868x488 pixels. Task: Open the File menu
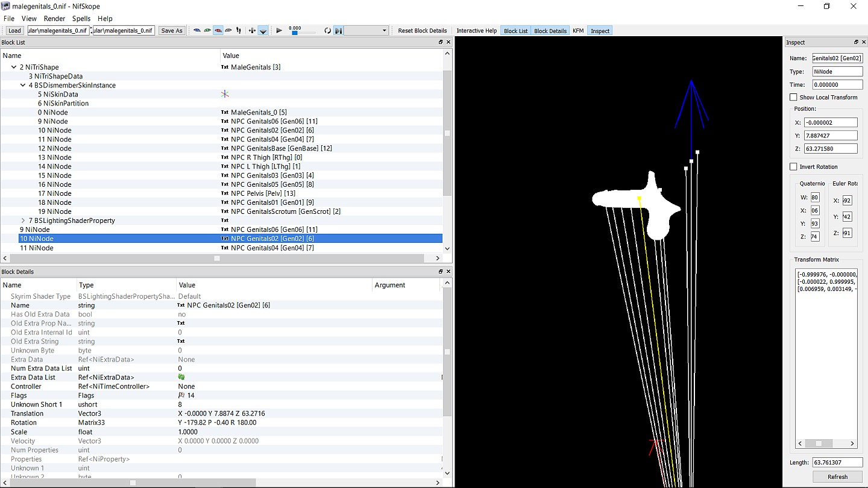tap(9, 19)
